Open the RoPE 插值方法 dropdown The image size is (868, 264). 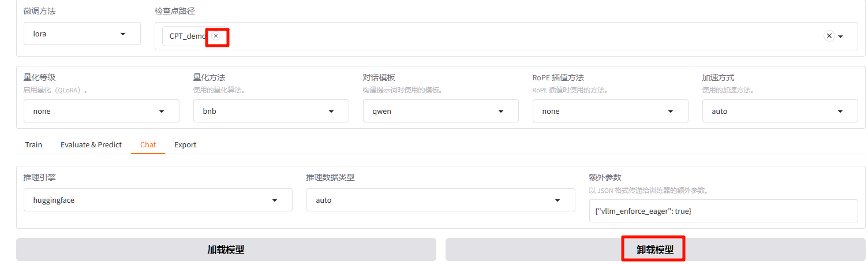click(610, 111)
